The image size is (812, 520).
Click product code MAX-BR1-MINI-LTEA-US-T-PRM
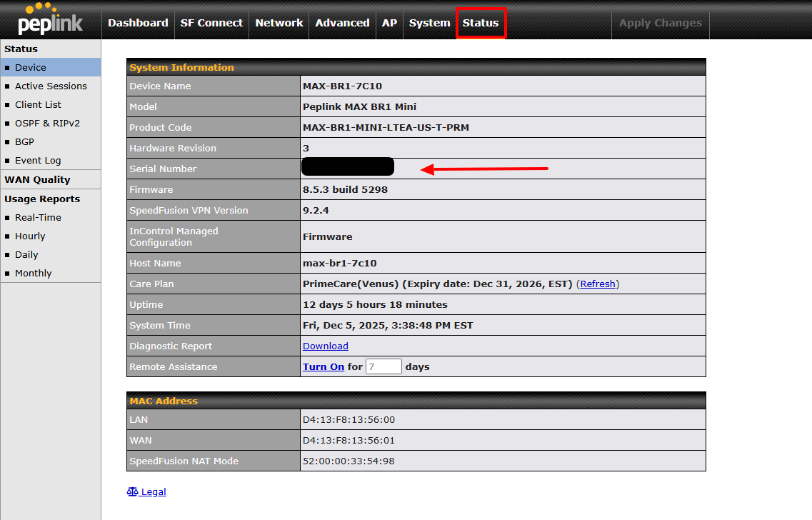(x=386, y=127)
